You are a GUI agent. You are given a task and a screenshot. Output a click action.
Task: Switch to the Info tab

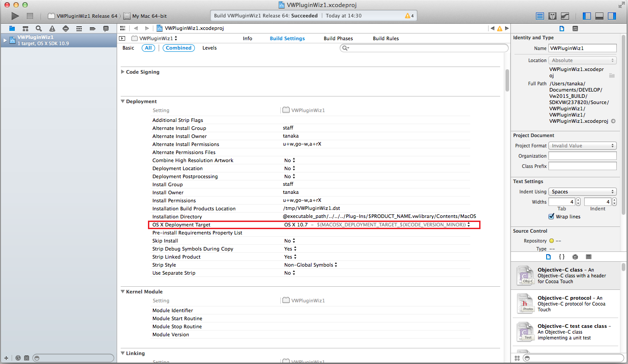[x=248, y=38]
